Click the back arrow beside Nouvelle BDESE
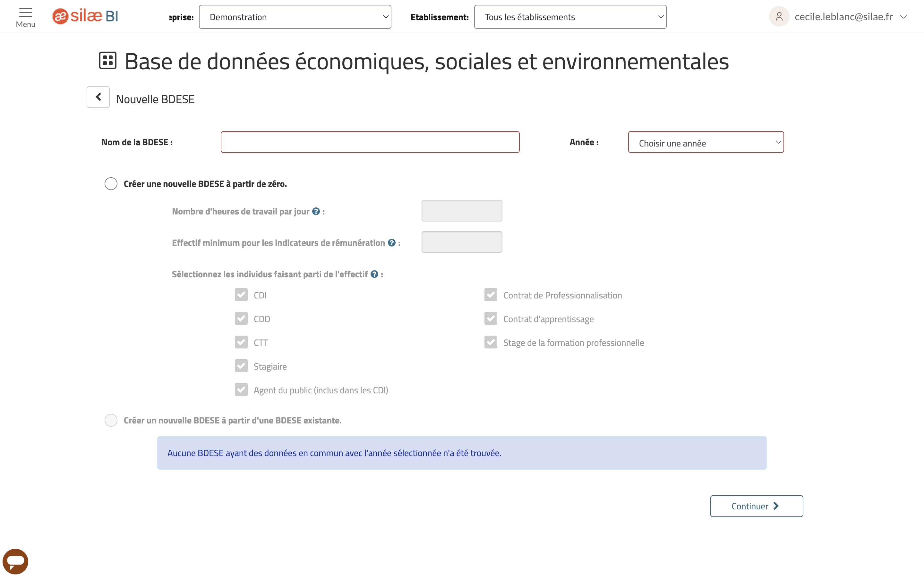The height and width of the screenshot is (577, 924). tap(98, 97)
